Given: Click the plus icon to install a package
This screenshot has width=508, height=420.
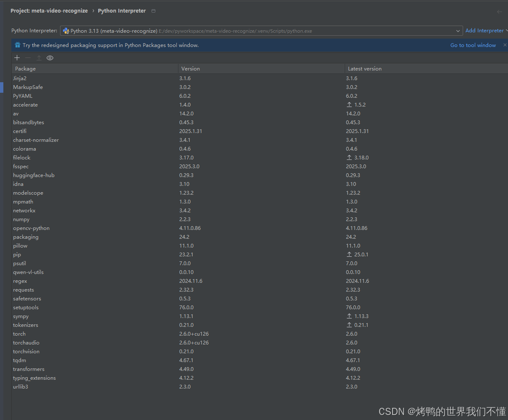Looking at the screenshot, I should tap(17, 58).
